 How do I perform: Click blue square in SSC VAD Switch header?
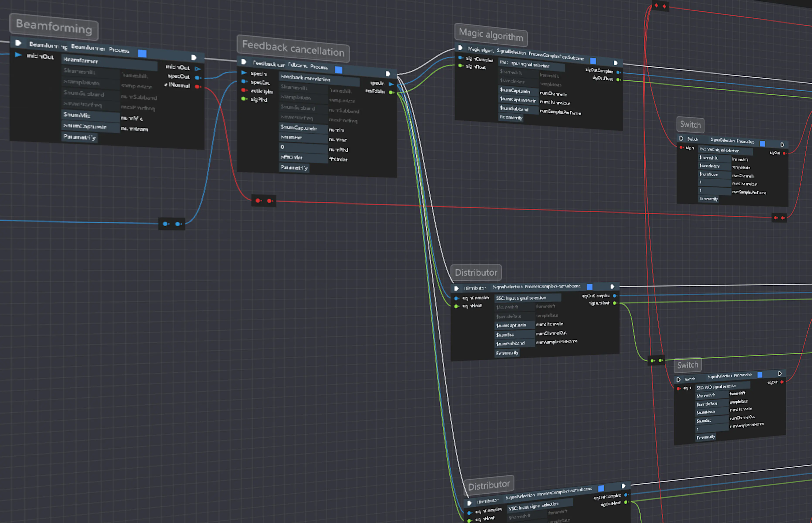760,375
